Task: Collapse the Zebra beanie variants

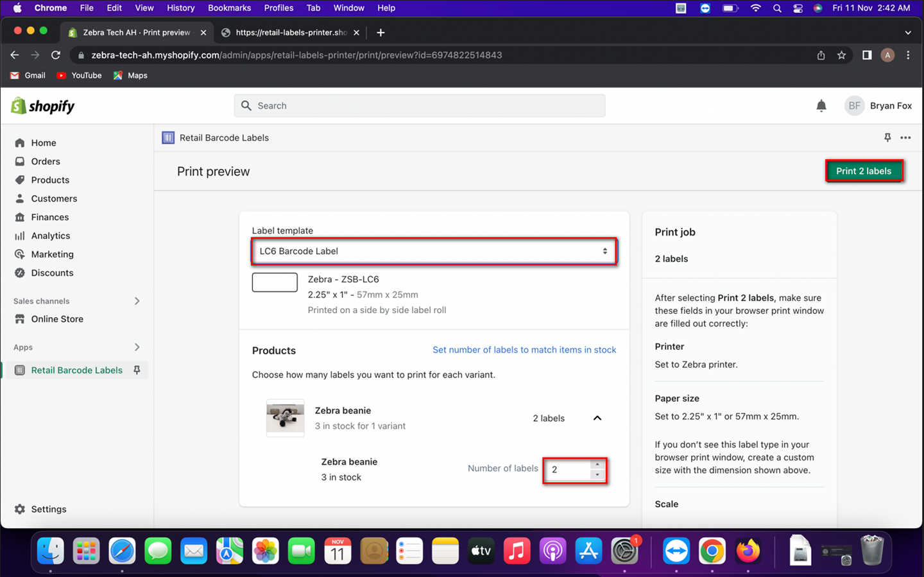Action: pos(597,418)
